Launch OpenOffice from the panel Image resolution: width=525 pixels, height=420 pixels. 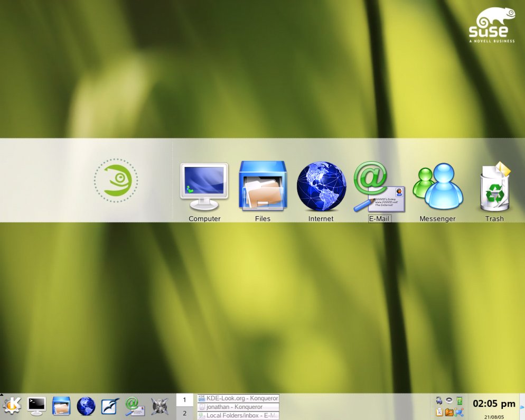click(x=110, y=406)
